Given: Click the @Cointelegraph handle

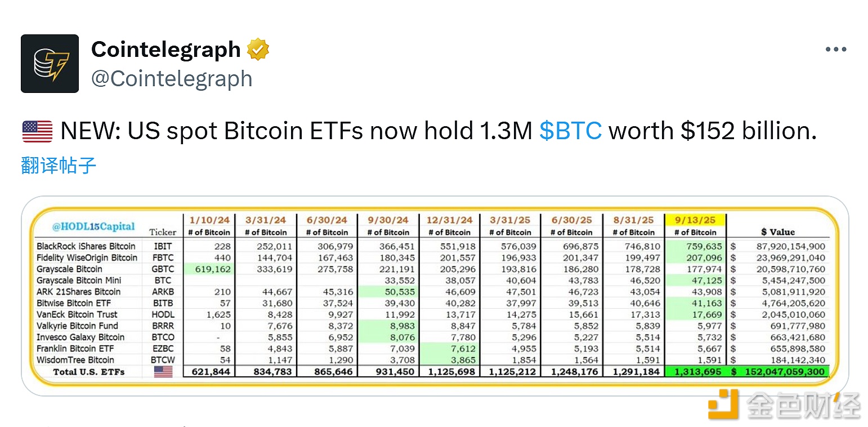Looking at the screenshot, I should [x=172, y=78].
